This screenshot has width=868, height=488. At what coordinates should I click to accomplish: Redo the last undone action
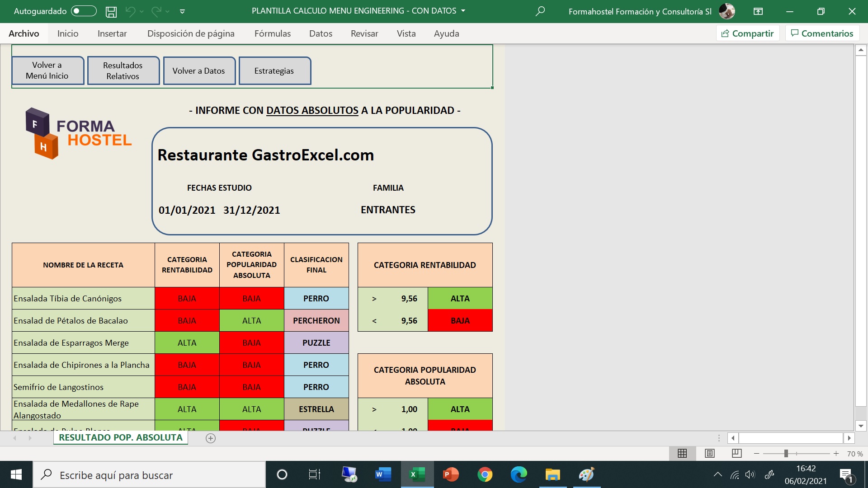click(x=157, y=11)
